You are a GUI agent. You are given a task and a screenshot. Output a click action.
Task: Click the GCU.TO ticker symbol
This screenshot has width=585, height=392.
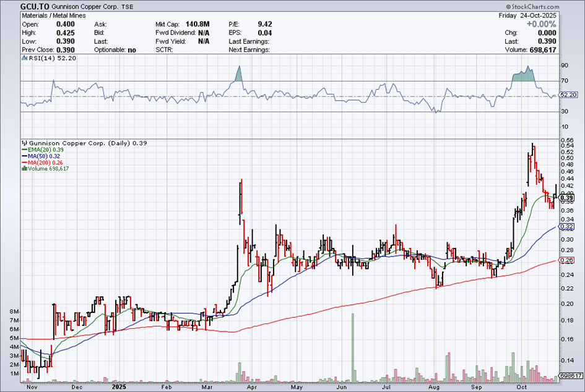pos(34,7)
